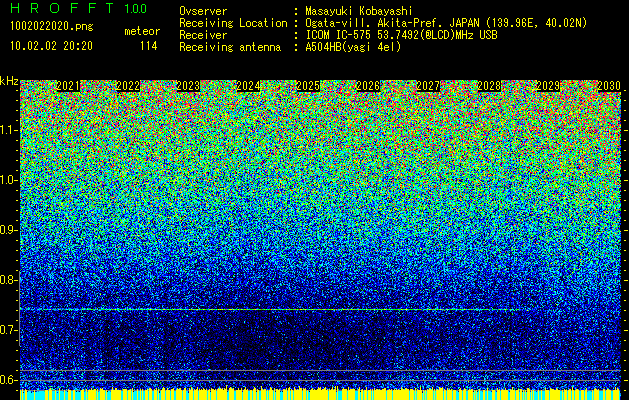Click the 2023 time marker
The image size is (629, 400).
[188, 86]
